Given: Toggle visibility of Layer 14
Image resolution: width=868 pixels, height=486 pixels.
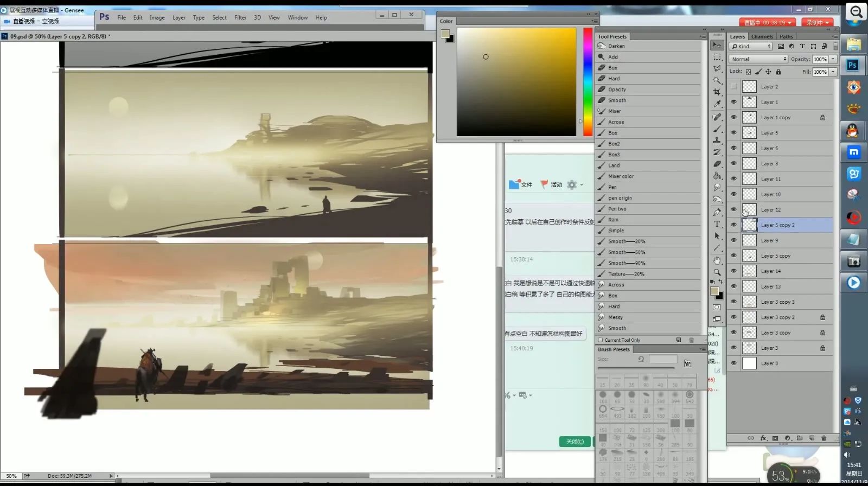Looking at the screenshot, I should pyautogui.click(x=733, y=271).
